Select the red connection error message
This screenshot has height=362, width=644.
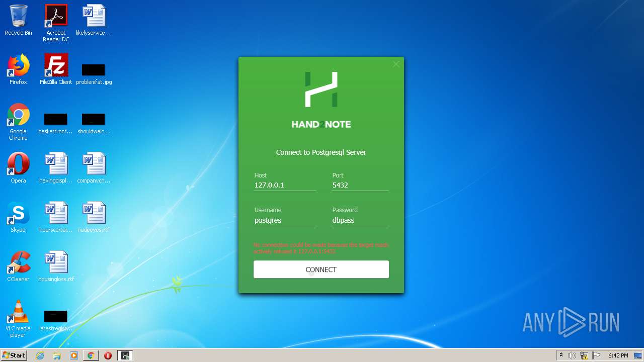pos(321,248)
